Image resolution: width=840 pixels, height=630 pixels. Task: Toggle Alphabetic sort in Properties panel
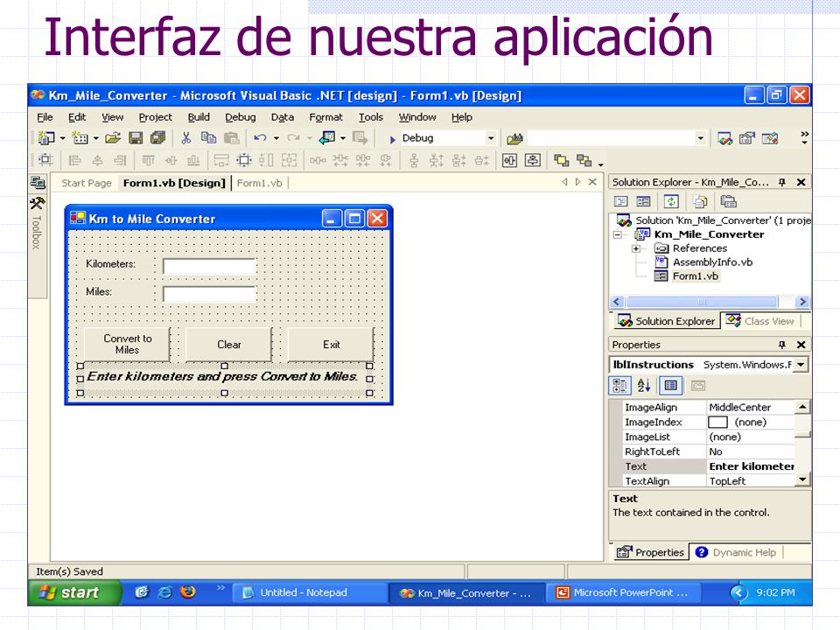tap(643, 385)
